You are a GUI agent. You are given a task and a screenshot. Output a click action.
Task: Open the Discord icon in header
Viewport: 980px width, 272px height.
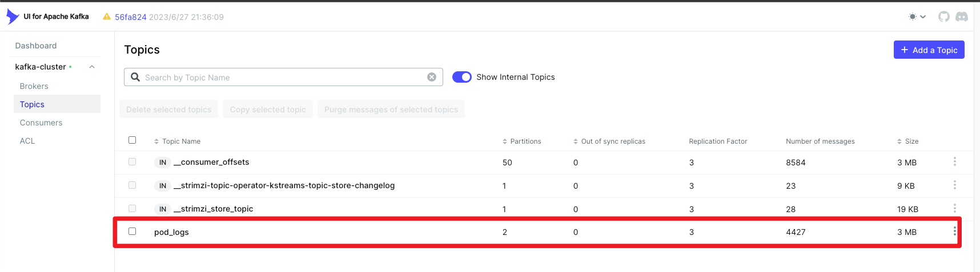click(x=962, y=17)
